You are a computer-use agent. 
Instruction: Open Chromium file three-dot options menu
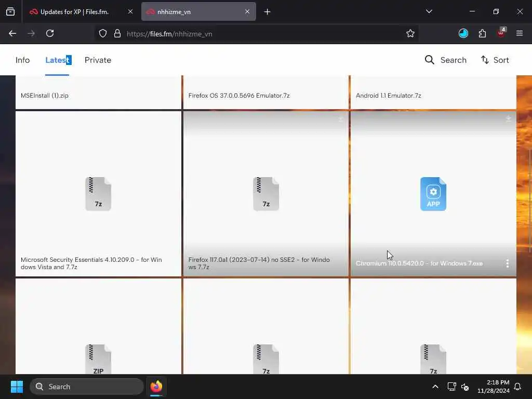coord(508,263)
